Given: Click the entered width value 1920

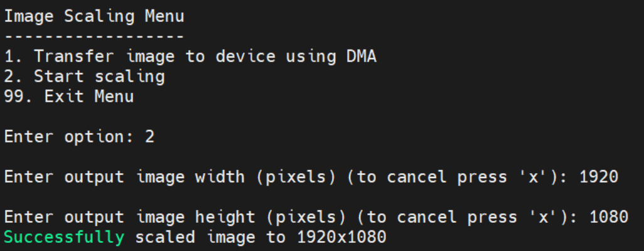Looking at the screenshot, I should [598, 177].
